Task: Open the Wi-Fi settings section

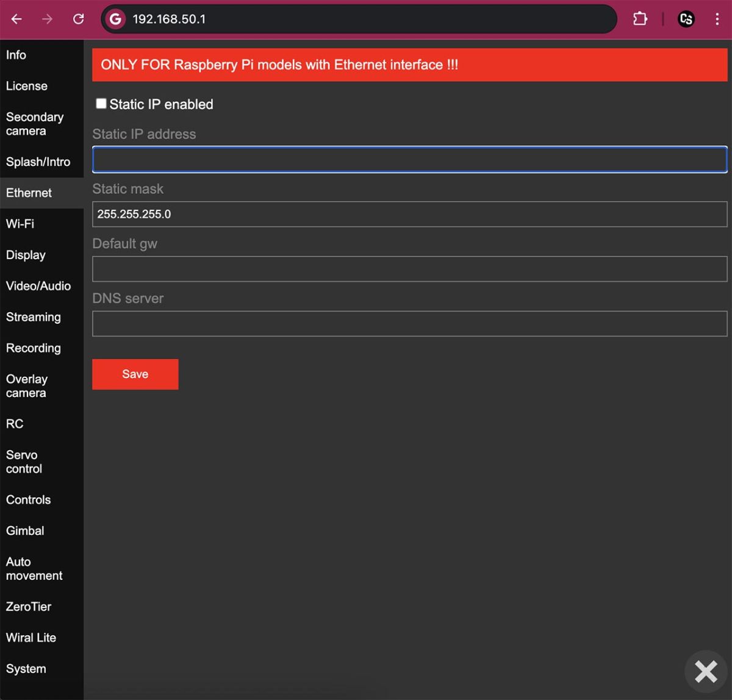Action: (20, 224)
